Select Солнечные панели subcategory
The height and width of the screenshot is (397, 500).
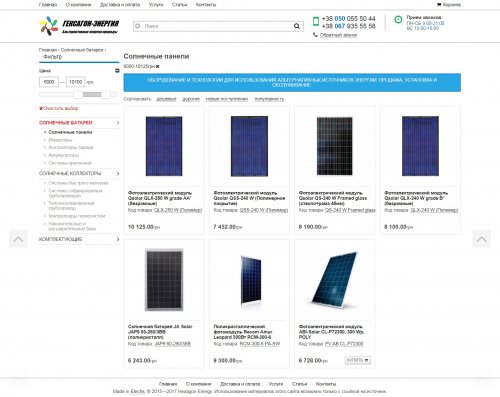pyautogui.click(x=70, y=132)
